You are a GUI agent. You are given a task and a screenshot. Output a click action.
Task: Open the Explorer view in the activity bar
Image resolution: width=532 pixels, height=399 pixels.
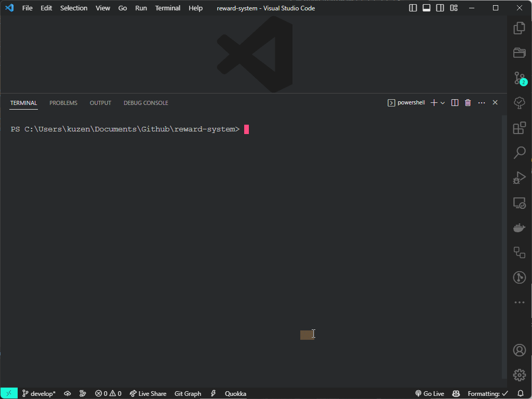[519, 28]
